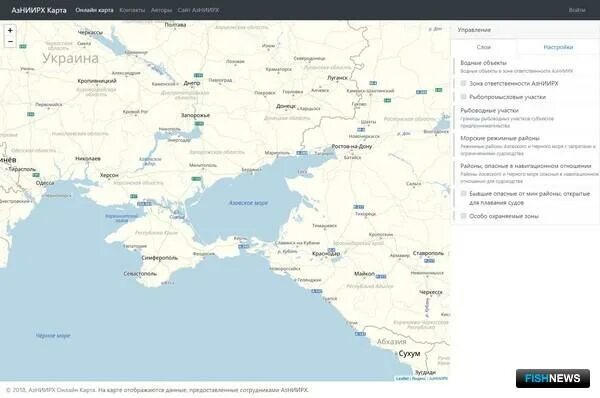The width and height of the screenshot is (600, 398).
Task: Click Одесса city label on map
Action: pos(45,183)
